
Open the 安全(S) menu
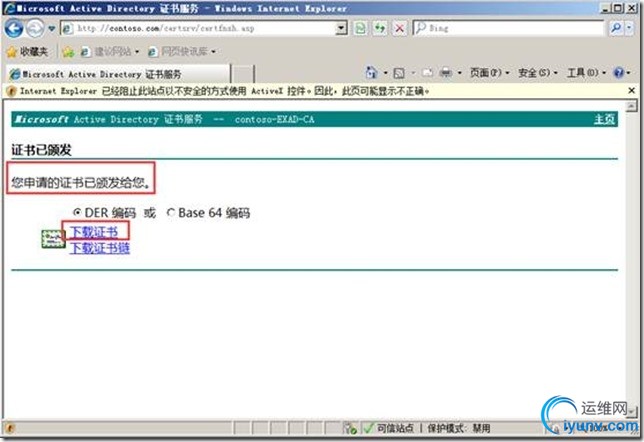pos(538,73)
